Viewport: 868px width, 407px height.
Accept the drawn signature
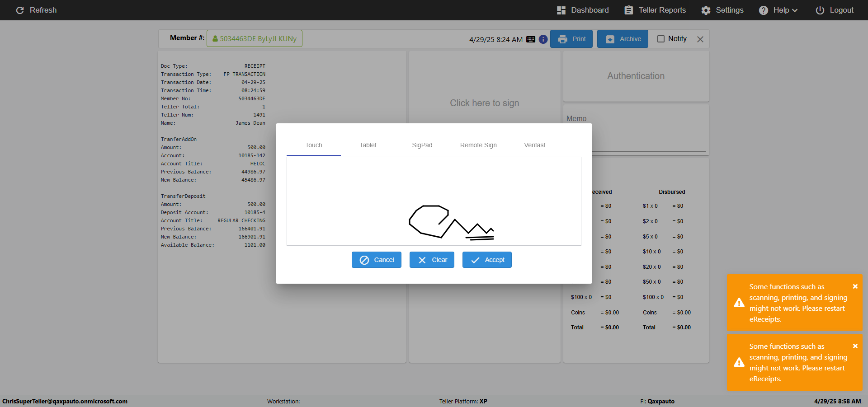click(487, 260)
